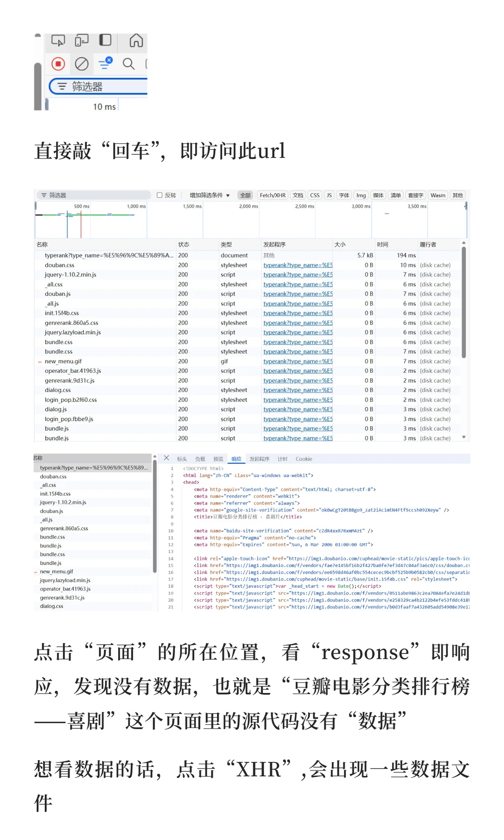Click the scroll down arrow of network table

point(464,437)
